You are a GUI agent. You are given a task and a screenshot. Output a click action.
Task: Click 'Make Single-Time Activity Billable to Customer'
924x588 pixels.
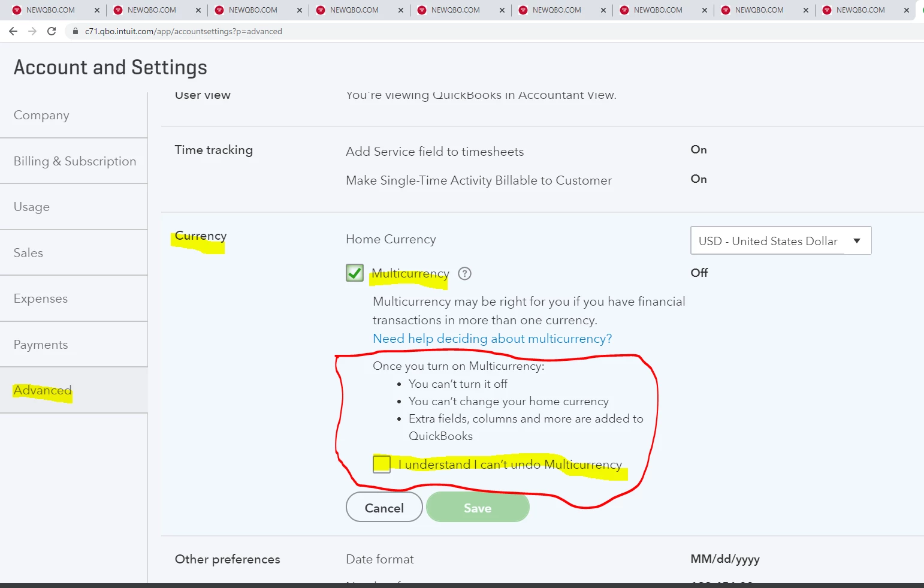tap(479, 180)
